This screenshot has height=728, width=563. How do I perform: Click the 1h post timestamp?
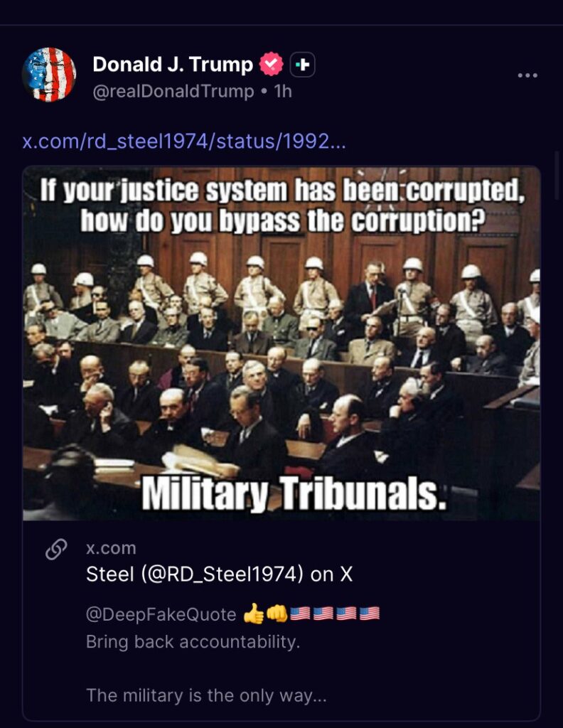283,91
